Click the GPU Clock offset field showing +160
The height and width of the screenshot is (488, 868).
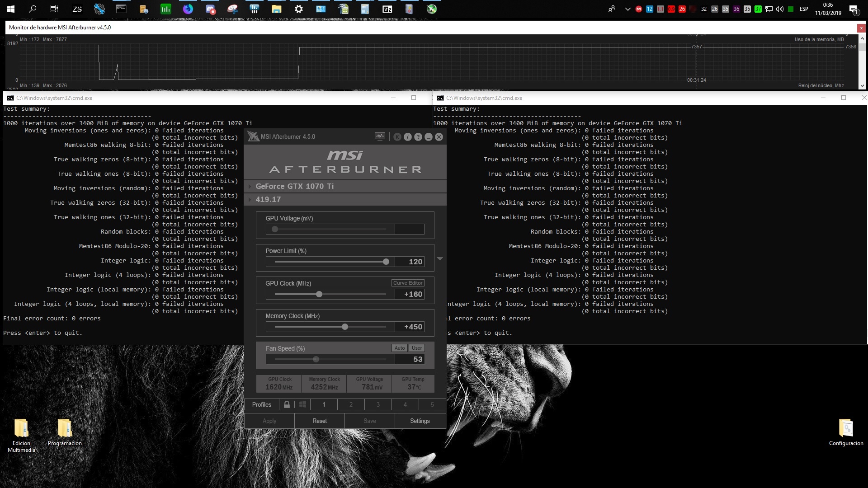(410, 294)
